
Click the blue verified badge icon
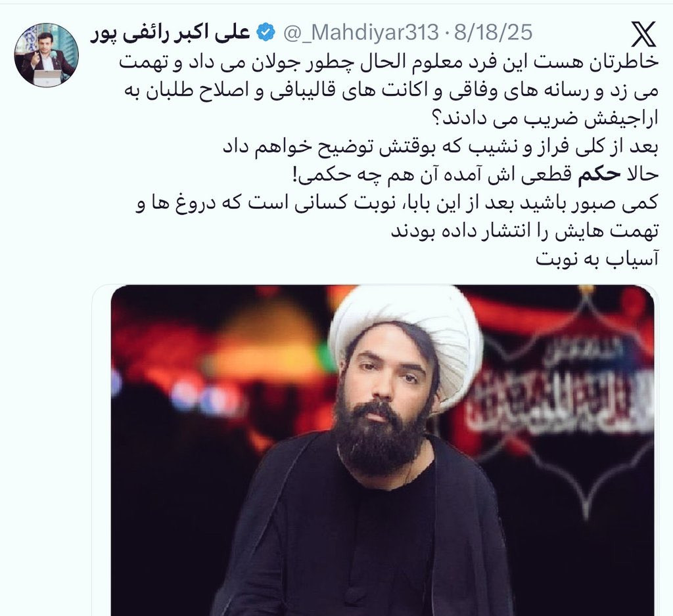tap(266, 33)
